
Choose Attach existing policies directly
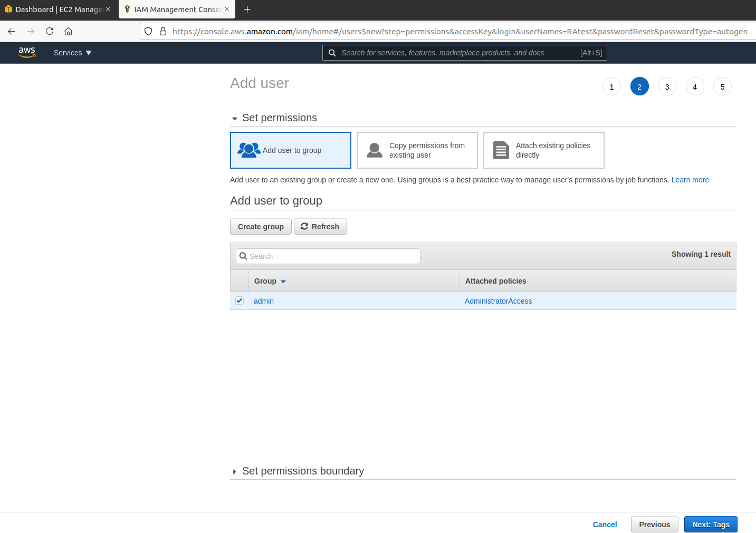[x=544, y=150]
